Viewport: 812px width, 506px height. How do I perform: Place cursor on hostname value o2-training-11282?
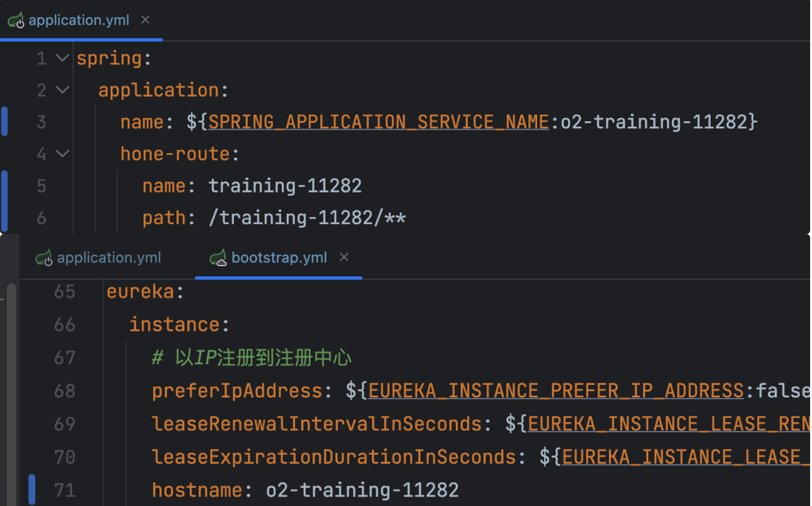pos(362,490)
